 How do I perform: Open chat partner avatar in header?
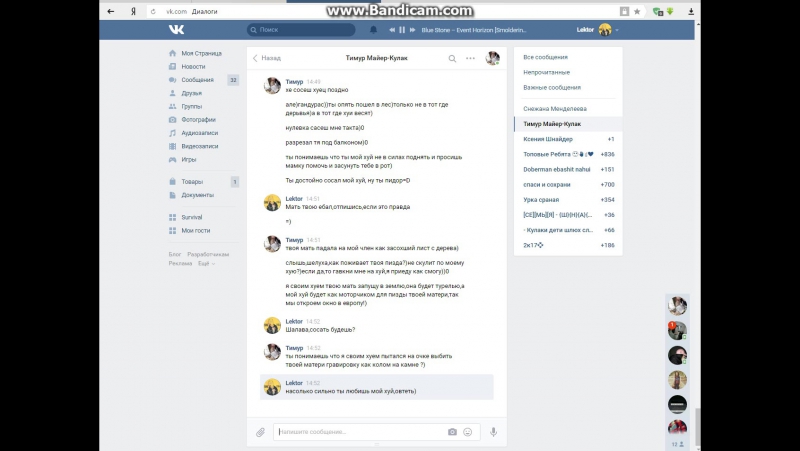coord(492,58)
